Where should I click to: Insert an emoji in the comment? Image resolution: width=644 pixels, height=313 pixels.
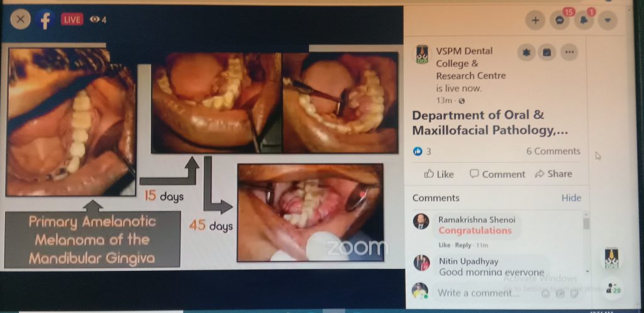point(546,294)
